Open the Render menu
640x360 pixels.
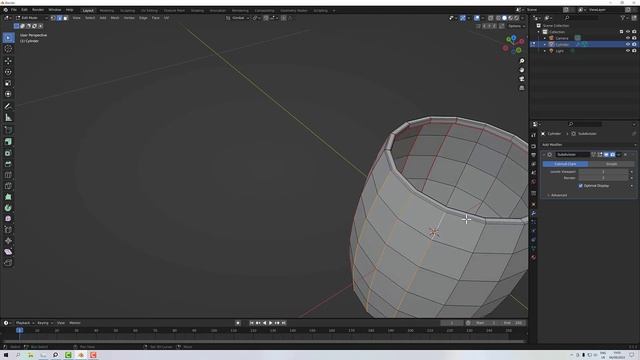pyautogui.click(x=38, y=10)
